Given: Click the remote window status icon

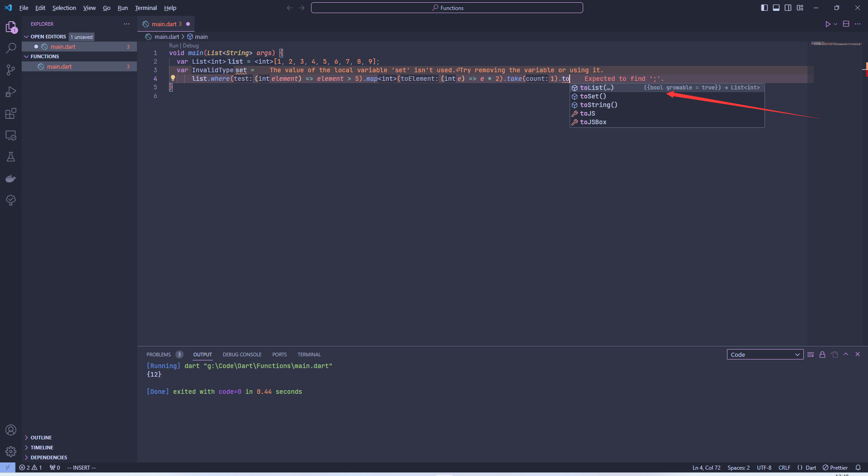Looking at the screenshot, I should [8, 467].
